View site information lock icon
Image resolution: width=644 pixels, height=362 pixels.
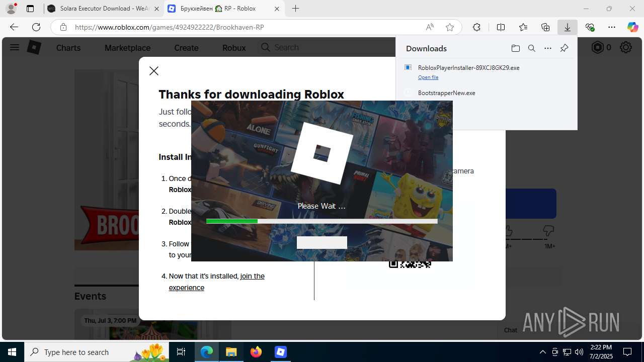coord(63,27)
